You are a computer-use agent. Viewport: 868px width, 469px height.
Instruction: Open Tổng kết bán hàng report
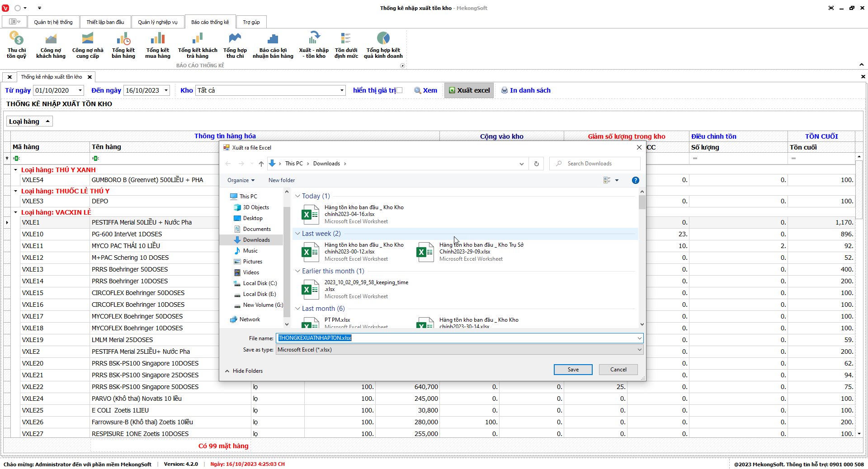123,45
